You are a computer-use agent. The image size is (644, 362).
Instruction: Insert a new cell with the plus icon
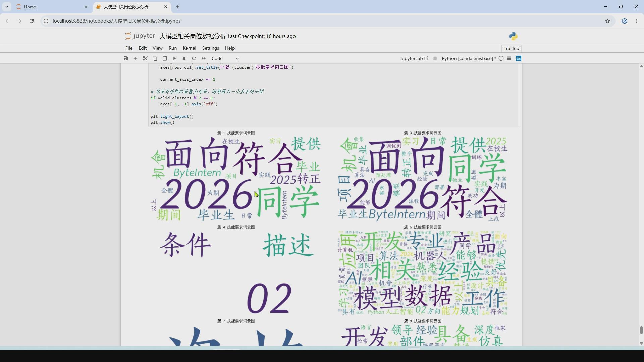[x=136, y=58]
